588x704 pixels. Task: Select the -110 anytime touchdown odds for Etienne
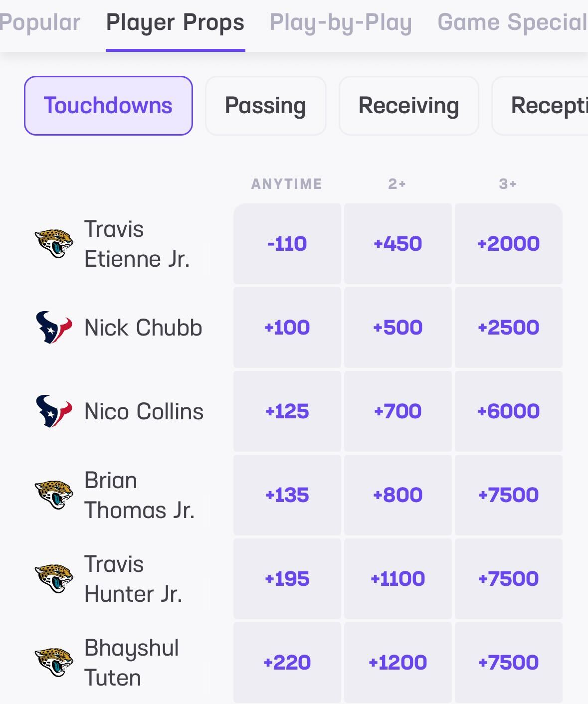pos(287,243)
